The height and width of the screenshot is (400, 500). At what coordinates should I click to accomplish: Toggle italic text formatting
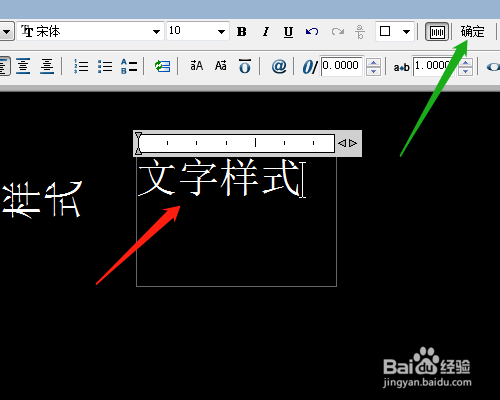pos(266,32)
